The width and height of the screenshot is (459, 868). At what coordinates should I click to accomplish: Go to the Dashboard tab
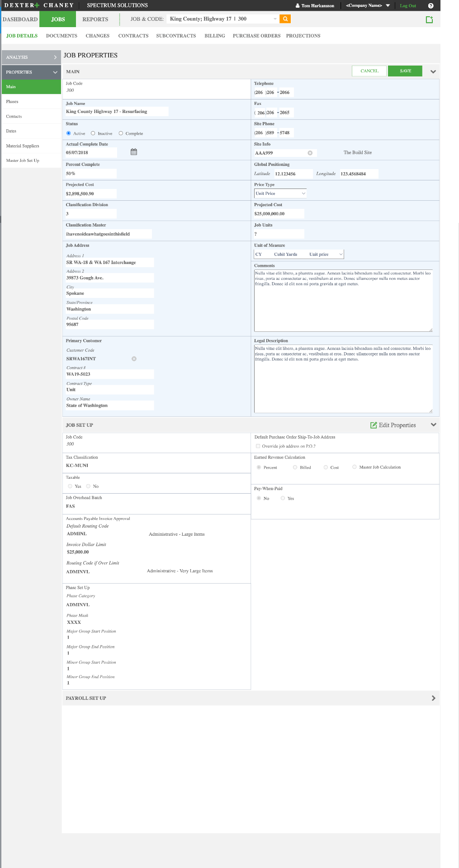[20, 19]
